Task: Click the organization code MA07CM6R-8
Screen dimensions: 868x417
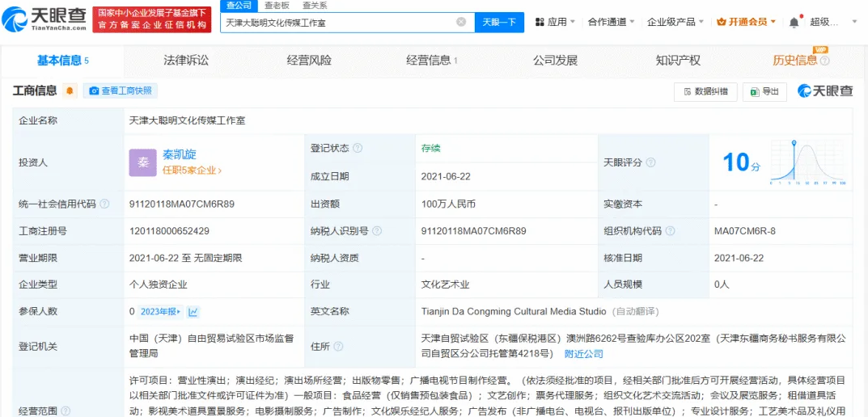Action: point(745,231)
